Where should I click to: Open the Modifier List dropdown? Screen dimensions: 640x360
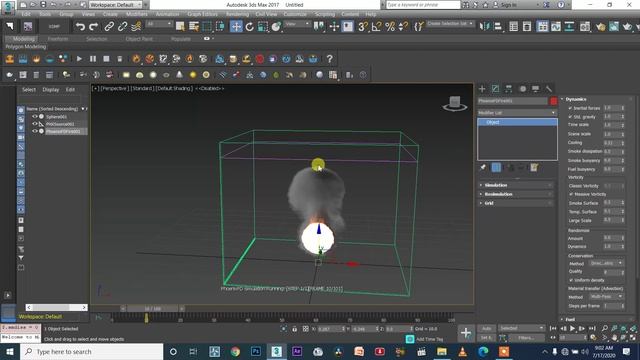pyautogui.click(x=517, y=113)
